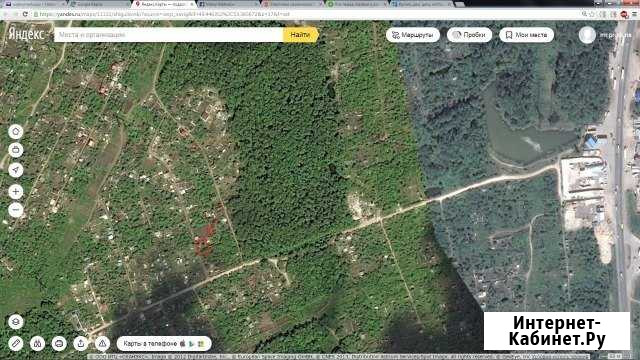Switch to the Яндекс.Карты browser tab
The width and height of the screenshot is (640, 360).
click(164, 4)
